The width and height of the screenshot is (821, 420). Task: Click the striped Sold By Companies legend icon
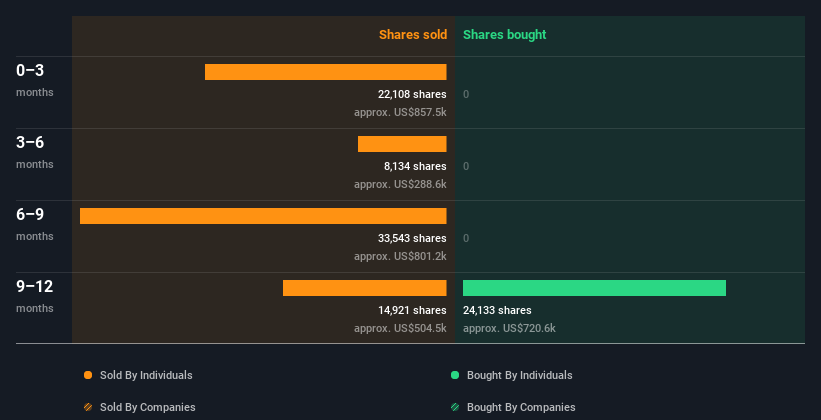coord(88,407)
